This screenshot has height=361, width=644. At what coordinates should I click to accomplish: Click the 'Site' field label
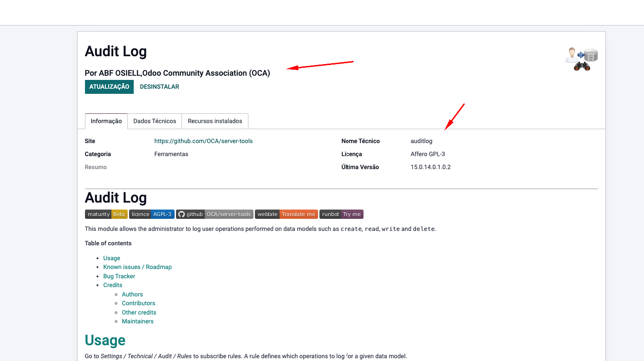pyautogui.click(x=90, y=141)
